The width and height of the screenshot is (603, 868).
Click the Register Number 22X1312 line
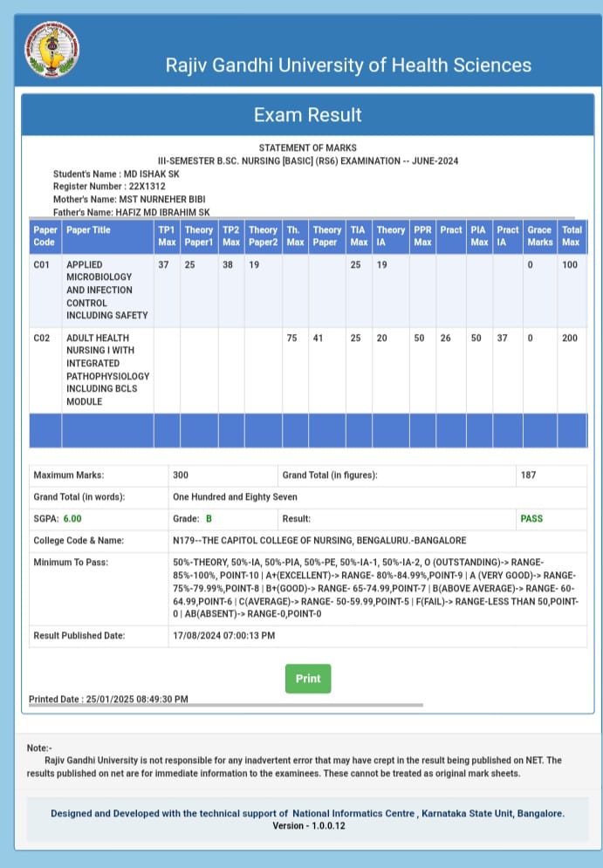coord(109,187)
